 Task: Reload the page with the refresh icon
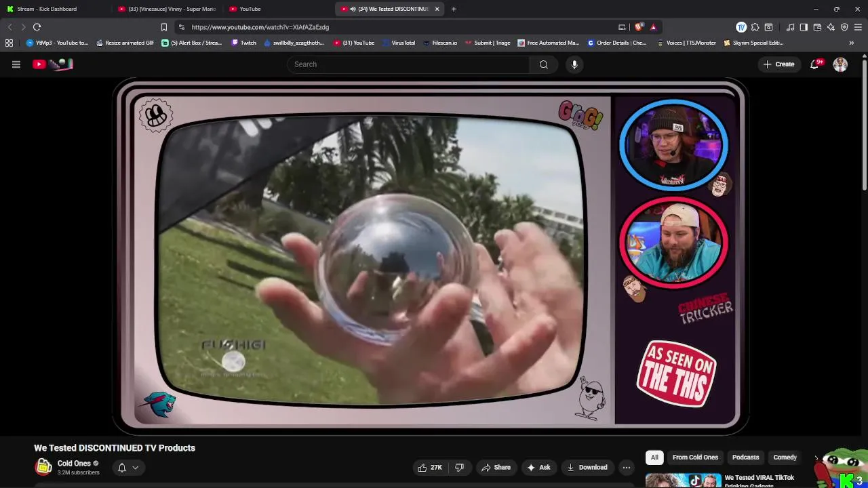tap(37, 27)
